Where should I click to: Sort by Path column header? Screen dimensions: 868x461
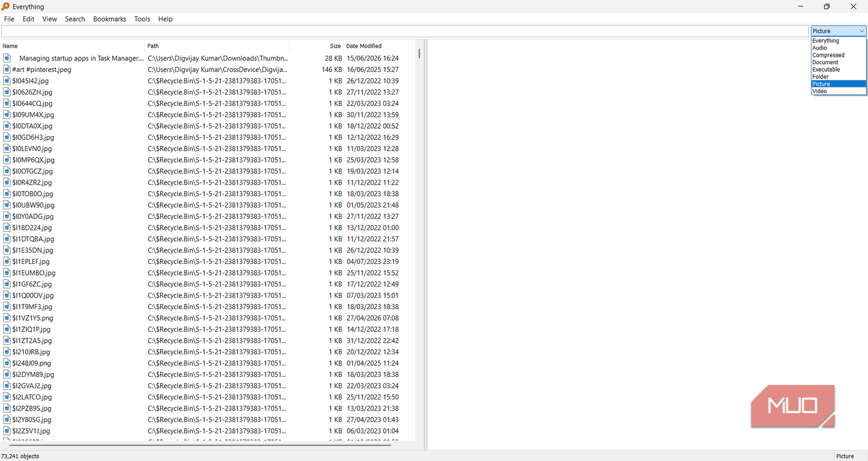(x=217, y=46)
